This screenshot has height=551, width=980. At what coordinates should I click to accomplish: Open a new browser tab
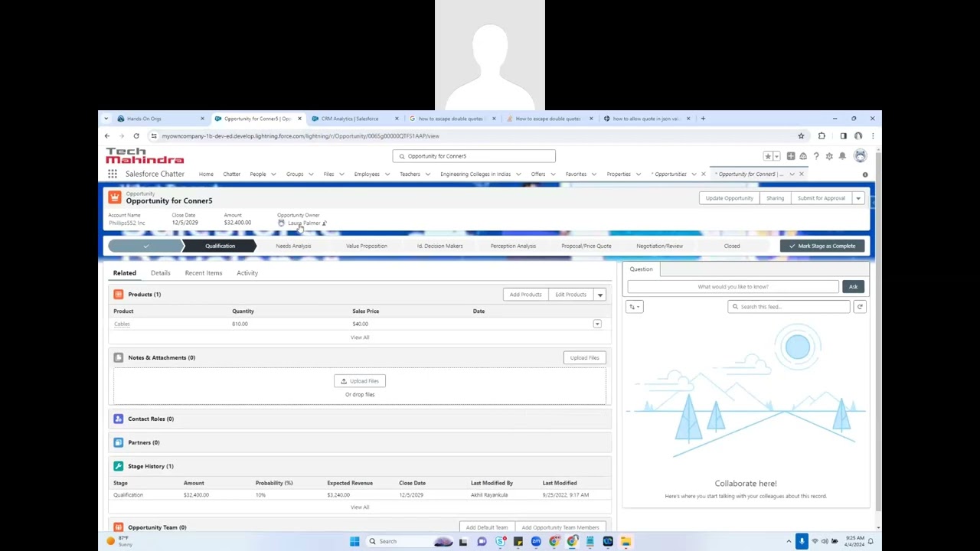[x=703, y=119]
